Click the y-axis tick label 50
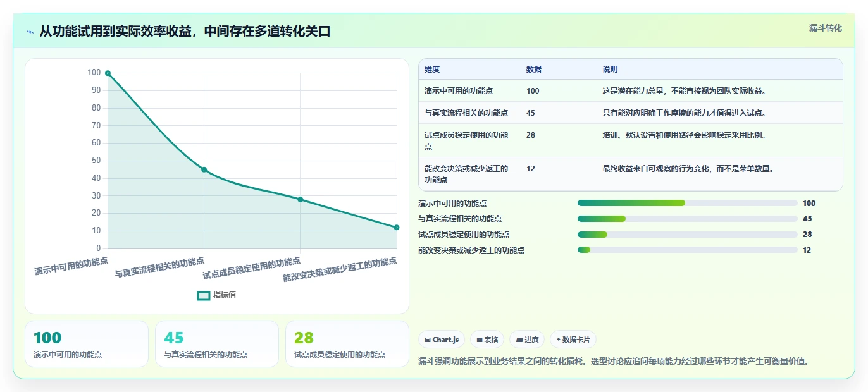 click(x=96, y=161)
